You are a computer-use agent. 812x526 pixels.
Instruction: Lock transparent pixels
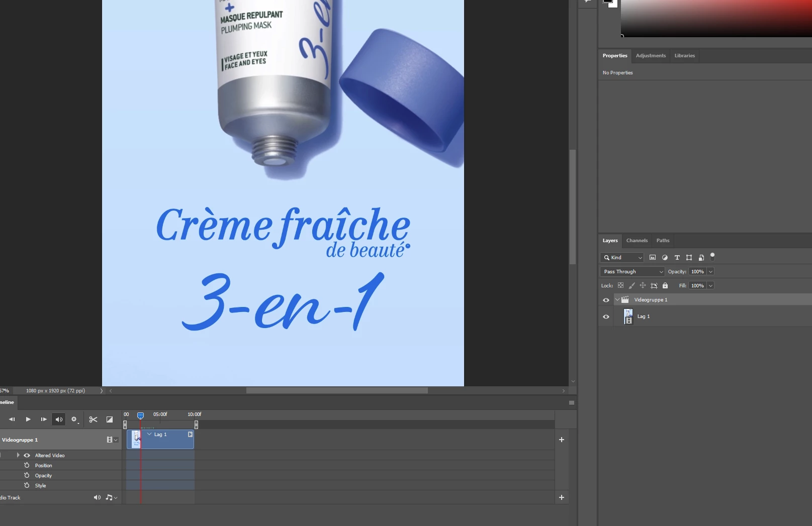point(620,285)
